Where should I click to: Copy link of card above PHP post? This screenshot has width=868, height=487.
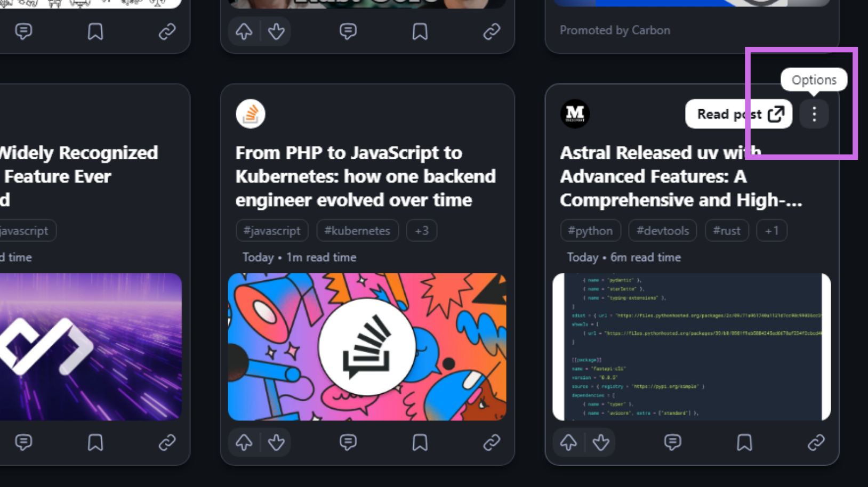coord(492,31)
